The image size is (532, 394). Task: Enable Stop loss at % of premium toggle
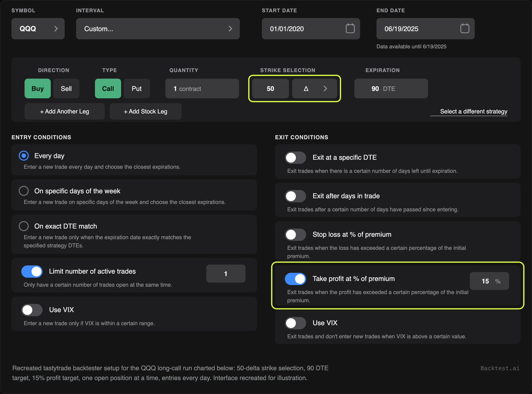pyautogui.click(x=295, y=235)
